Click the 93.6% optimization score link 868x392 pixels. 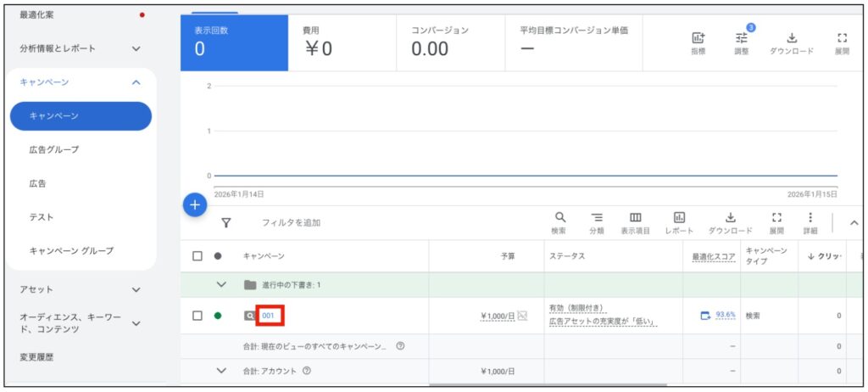725,316
